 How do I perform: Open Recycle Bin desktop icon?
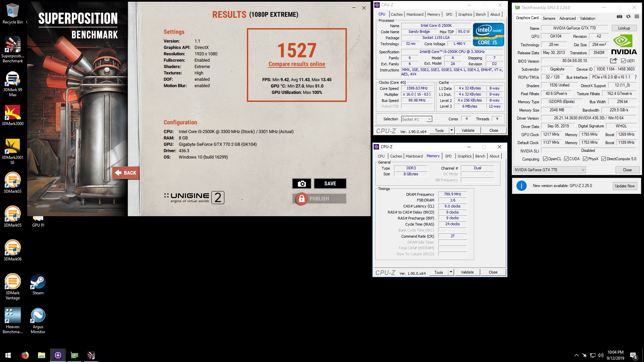13,14
